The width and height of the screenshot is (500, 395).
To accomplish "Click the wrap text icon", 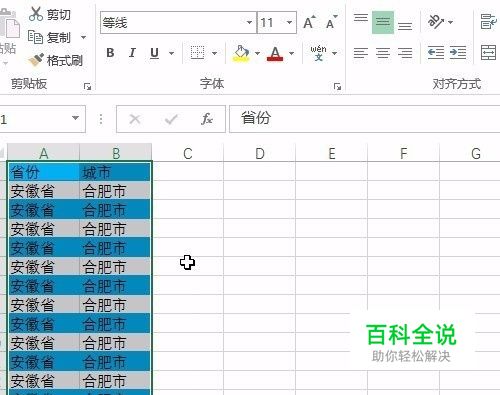I will click(489, 22).
